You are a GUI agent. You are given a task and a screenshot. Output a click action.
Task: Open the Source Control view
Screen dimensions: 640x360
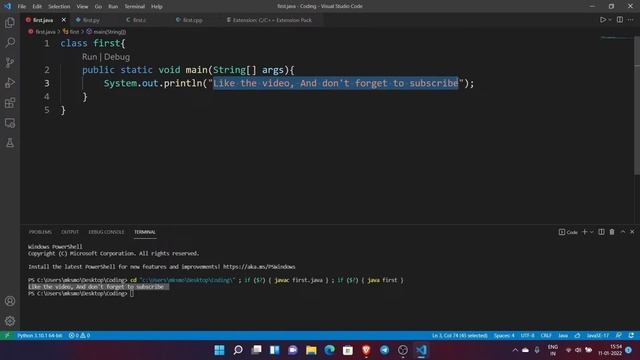10,62
